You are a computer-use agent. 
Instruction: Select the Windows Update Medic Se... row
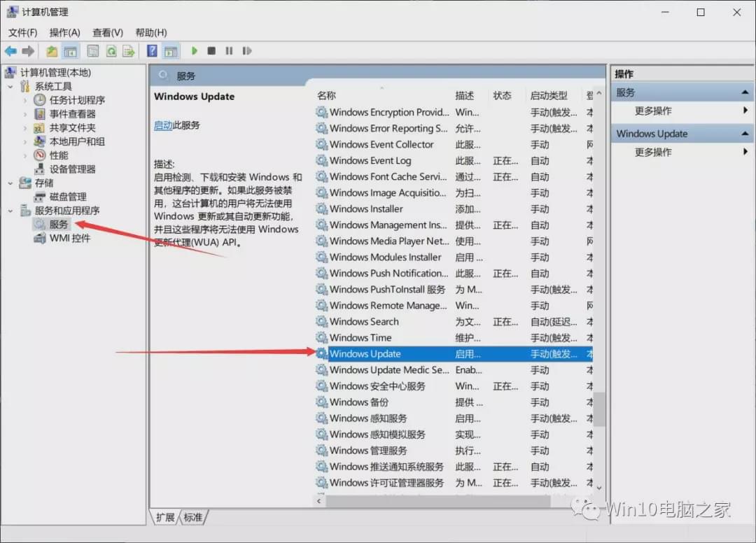(x=454, y=370)
